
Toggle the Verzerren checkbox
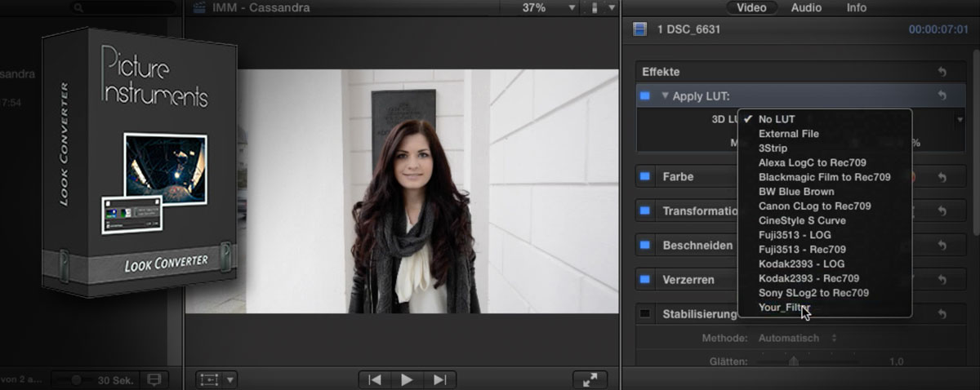click(645, 279)
